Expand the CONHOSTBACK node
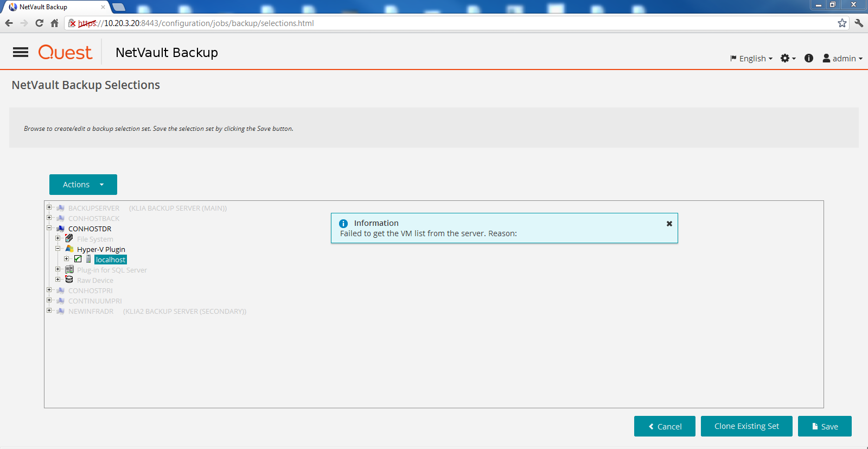 (x=49, y=218)
